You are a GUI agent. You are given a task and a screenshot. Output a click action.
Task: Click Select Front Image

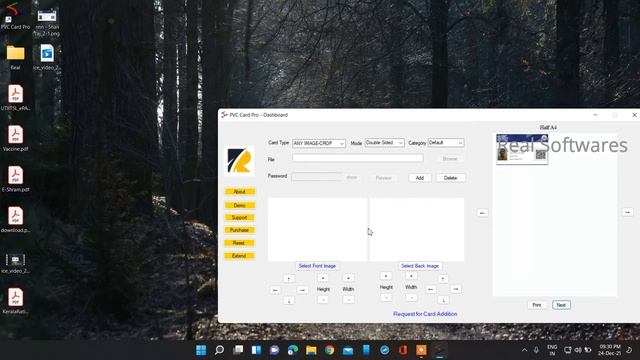click(x=317, y=266)
